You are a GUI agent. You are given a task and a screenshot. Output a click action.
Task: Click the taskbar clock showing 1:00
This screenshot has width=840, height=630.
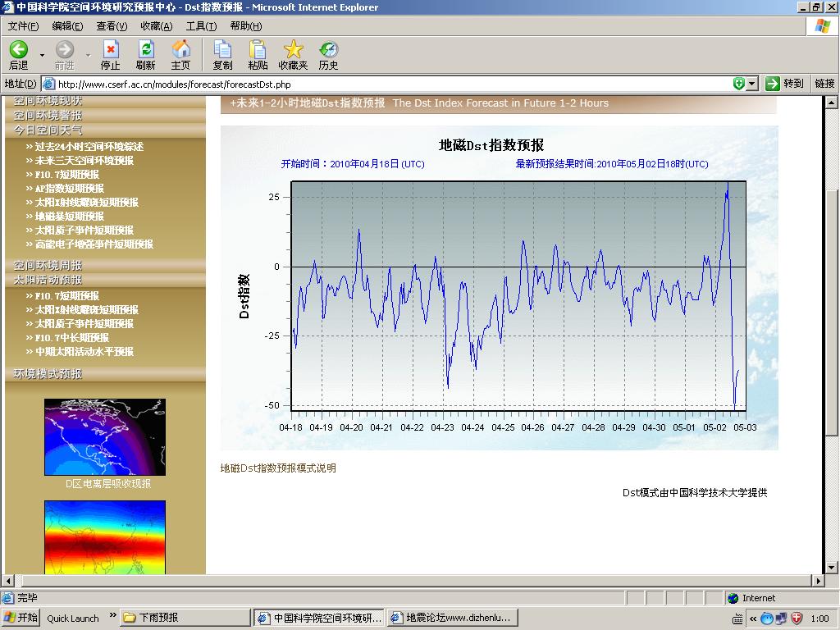[x=819, y=619]
